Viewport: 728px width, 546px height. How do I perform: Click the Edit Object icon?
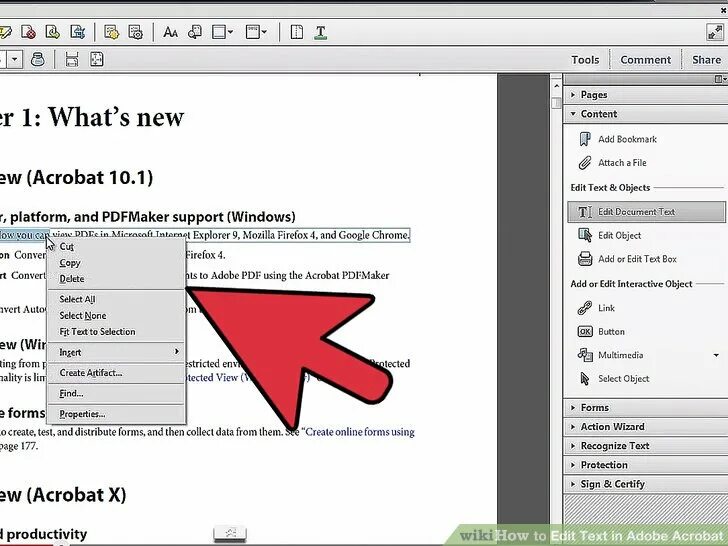click(585, 235)
